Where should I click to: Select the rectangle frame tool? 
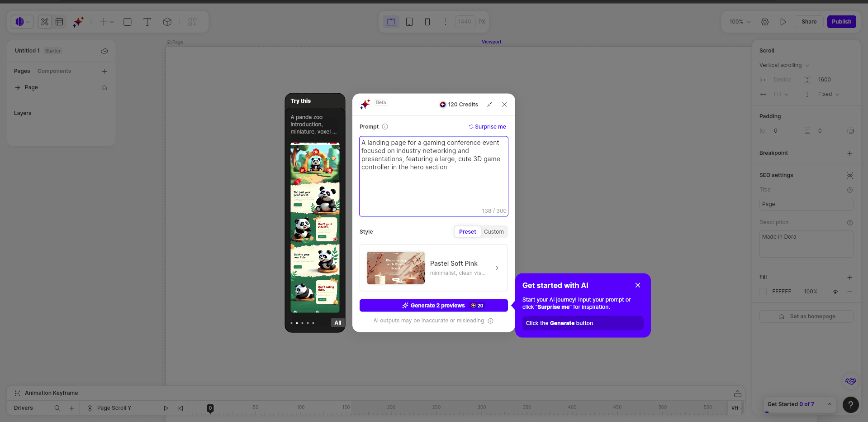coord(128,22)
